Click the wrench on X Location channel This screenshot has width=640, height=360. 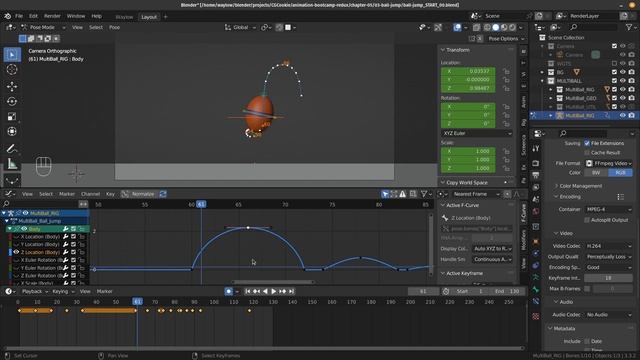pyautogui.click(x=66, y=237)
